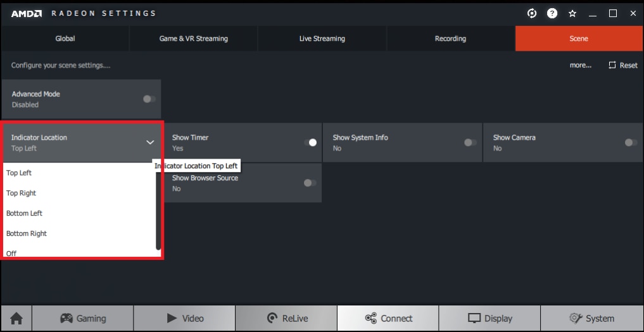The width and height of the screenshot is (644, 332).
Task: Choose Top Left from the dropdown list
Action: pos(79,173)
